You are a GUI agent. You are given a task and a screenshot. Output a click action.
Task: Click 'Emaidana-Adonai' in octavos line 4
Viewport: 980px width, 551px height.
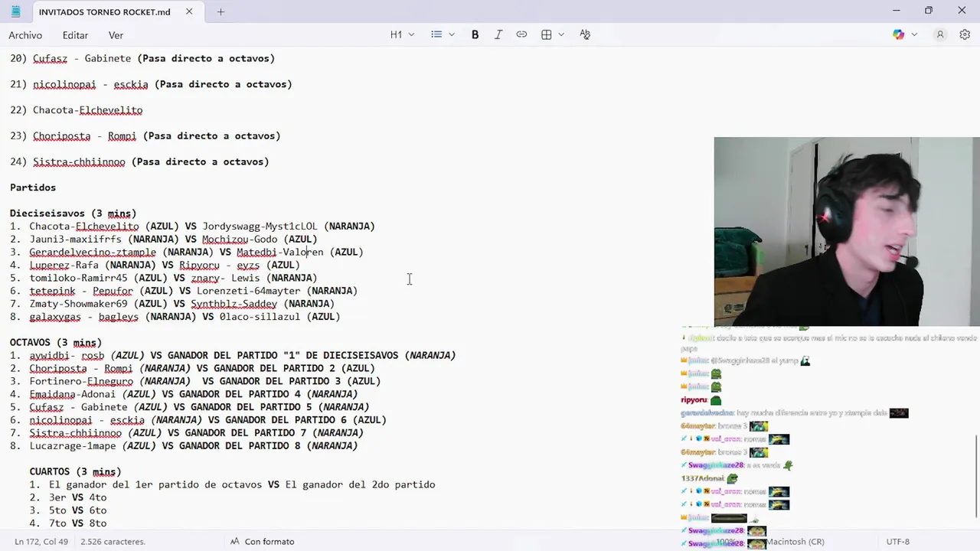click(x=73, y=394)
